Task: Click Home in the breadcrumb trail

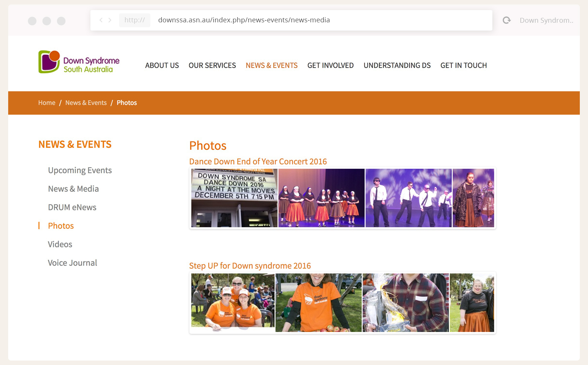Action: [47, 103]
